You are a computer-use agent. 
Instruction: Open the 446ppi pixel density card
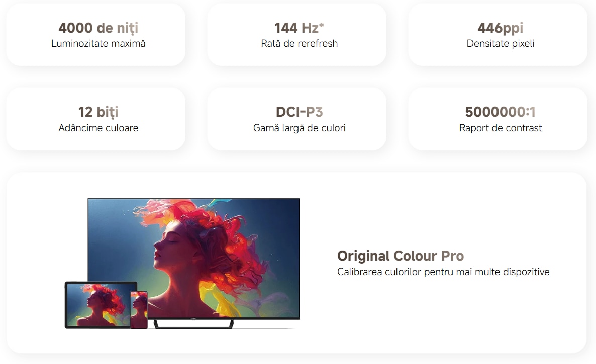498,35
